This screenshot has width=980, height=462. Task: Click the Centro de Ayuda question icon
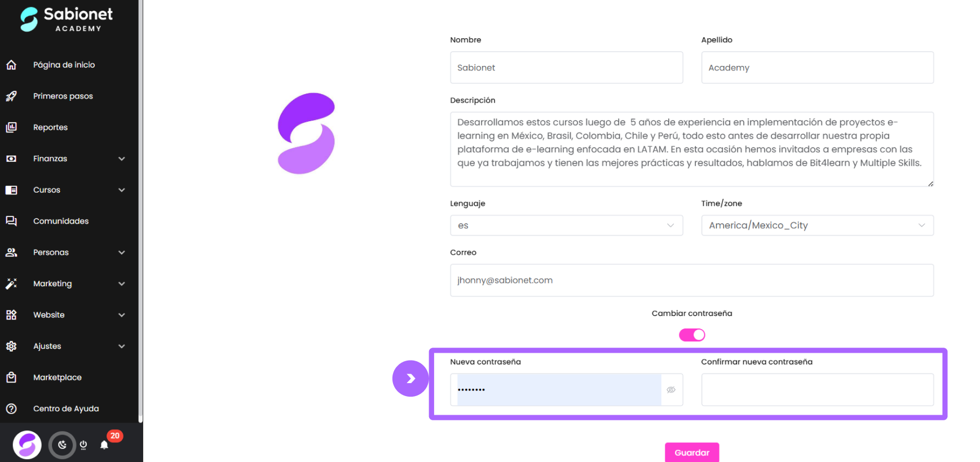pos(11,408)
